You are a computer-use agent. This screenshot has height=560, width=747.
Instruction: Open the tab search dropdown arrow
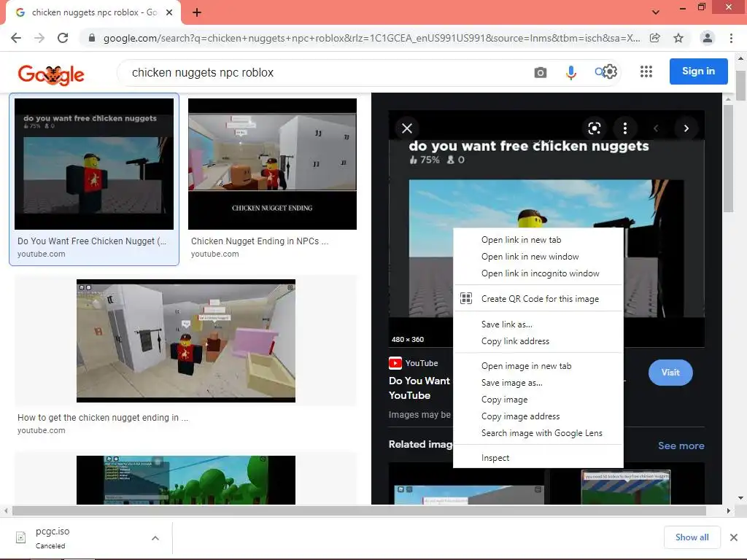click(x=656, y=12)
